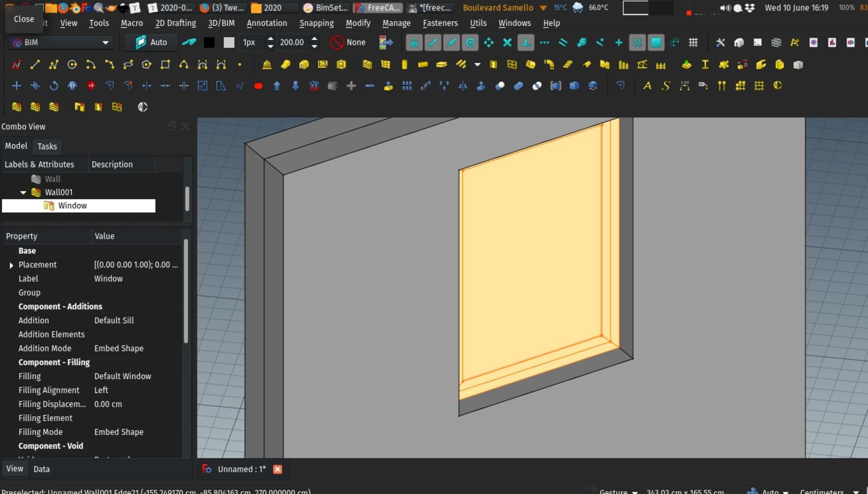Open the Annotation menu

point(267,23)
